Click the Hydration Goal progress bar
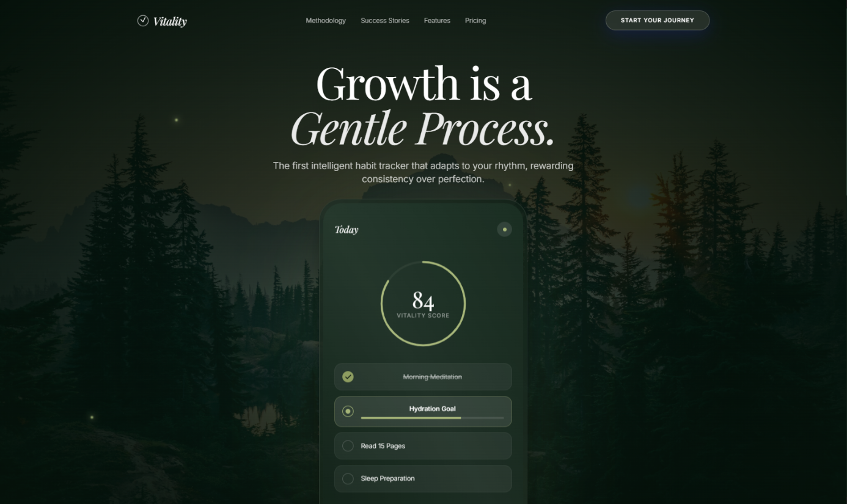The height and width of the screenshot is (504, 847). (x=432, y=418)
